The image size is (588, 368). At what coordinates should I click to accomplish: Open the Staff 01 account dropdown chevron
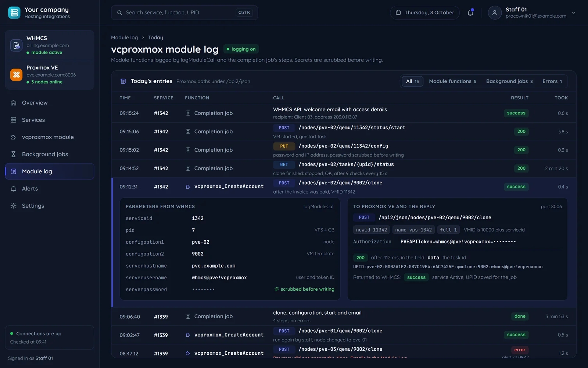coord(573,13)
